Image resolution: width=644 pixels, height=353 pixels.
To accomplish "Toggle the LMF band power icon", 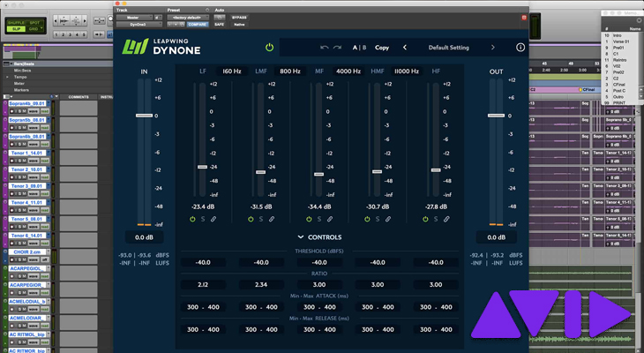I will [251, 219].
